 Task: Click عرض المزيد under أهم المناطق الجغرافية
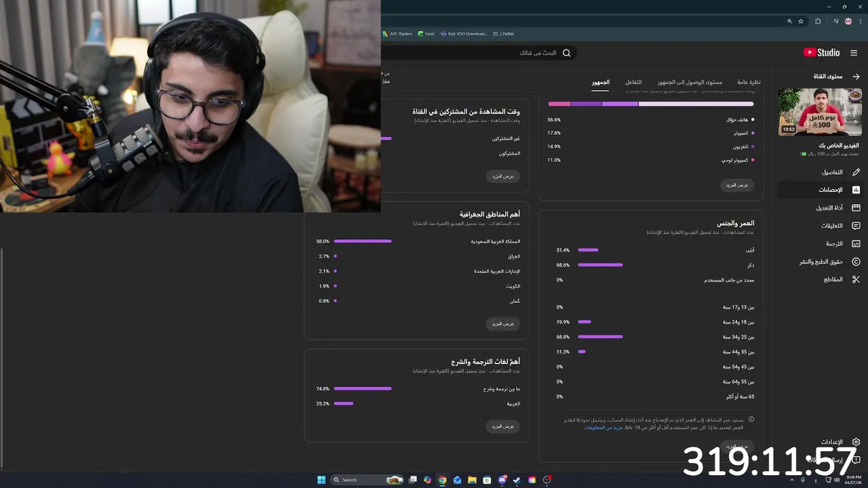503,324
